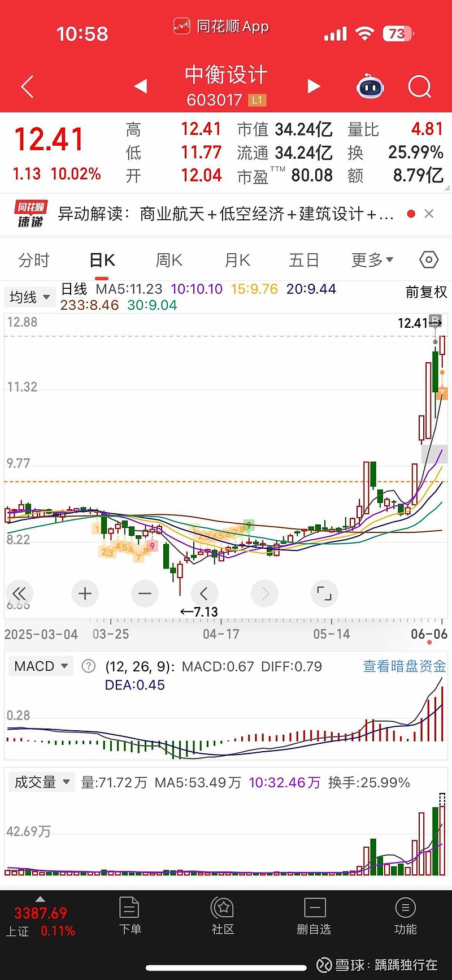Move chart left with chevron button

click(x=204, y=593)
